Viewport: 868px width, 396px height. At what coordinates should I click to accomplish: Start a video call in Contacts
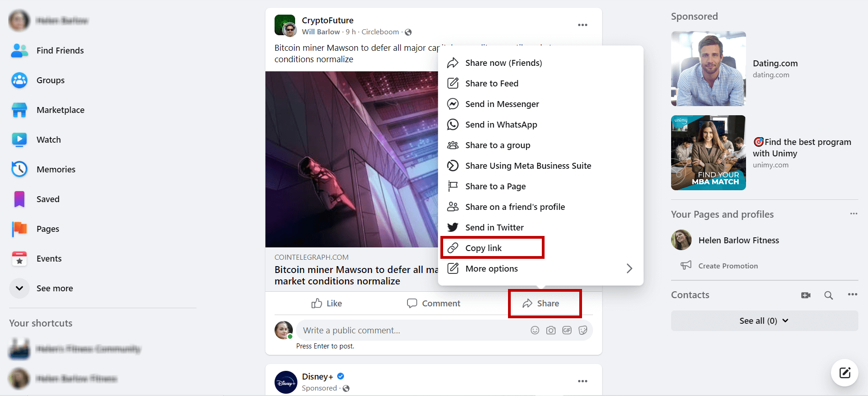(806, 295)
